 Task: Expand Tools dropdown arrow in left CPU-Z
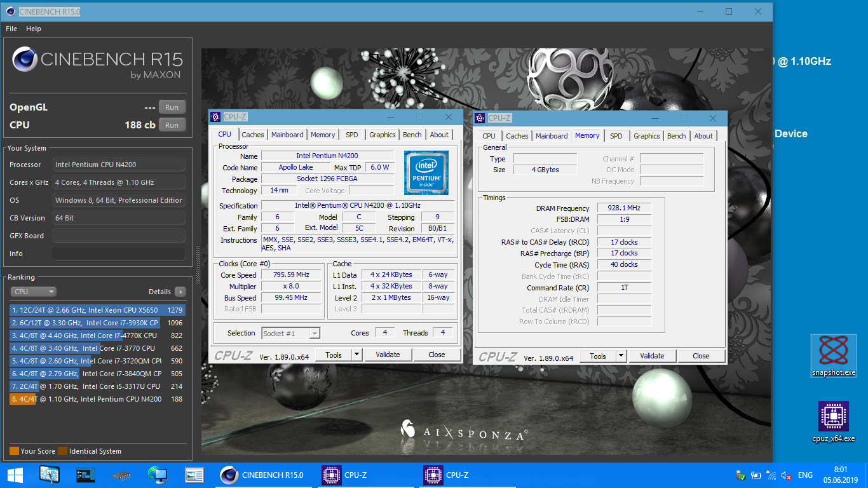[356, 355]
